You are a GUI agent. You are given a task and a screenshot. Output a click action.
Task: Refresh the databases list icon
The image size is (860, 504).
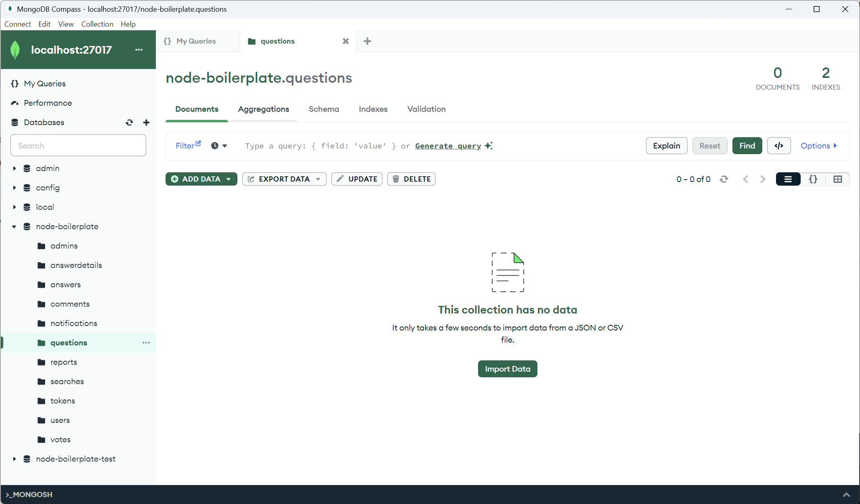[129, 122]
